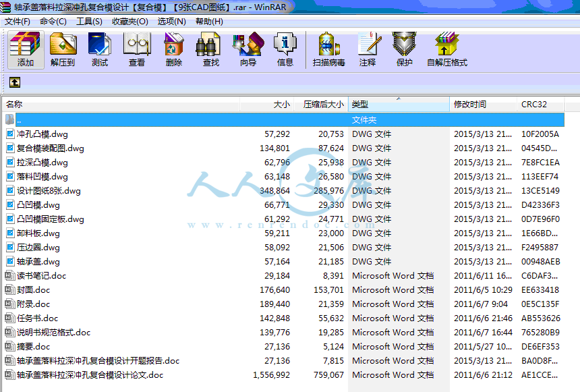Viewport: 580px width, 392px height.
Task: Click the icon of 冲孔凸模.dwg
Action: click(10, 134)
